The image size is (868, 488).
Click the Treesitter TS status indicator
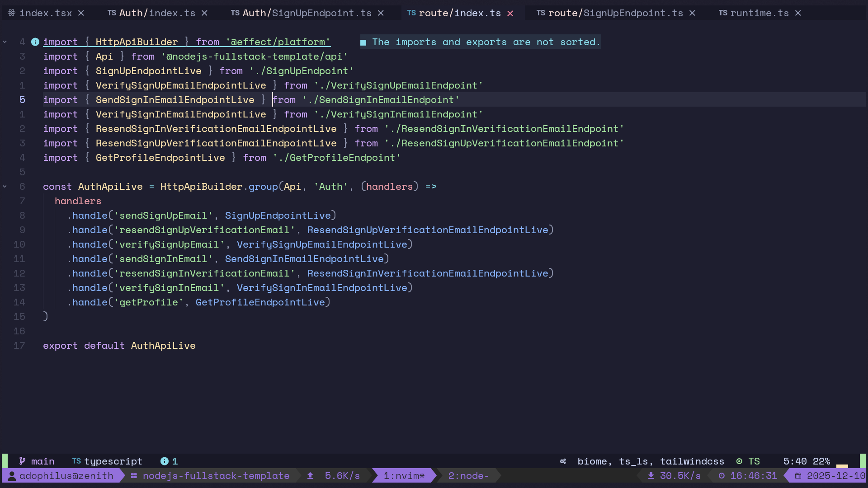pyautogui.click(x=748, y=461)
